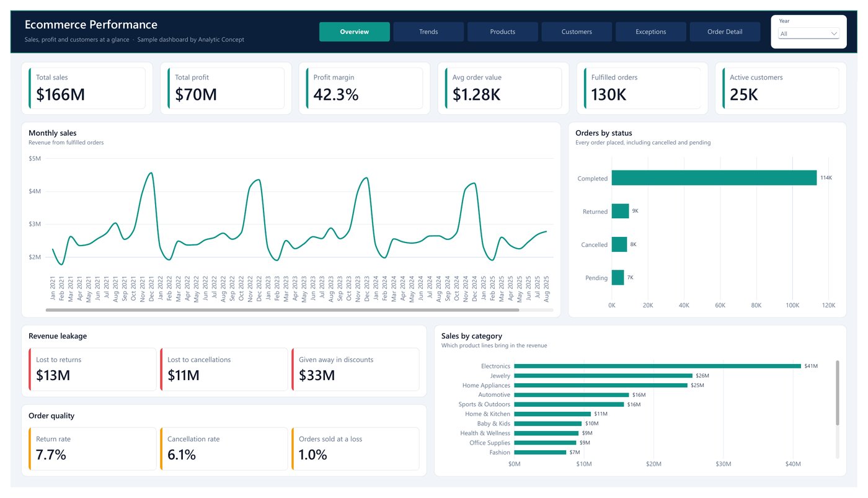The width and height of the screenshot is (868, 498).
Task: Open the Year dropdown chevron
Action: click(x=833, y=33)
